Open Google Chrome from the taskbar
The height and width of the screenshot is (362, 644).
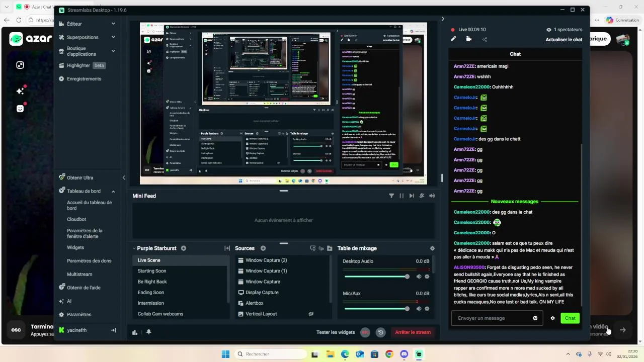[x=389, y=354]
